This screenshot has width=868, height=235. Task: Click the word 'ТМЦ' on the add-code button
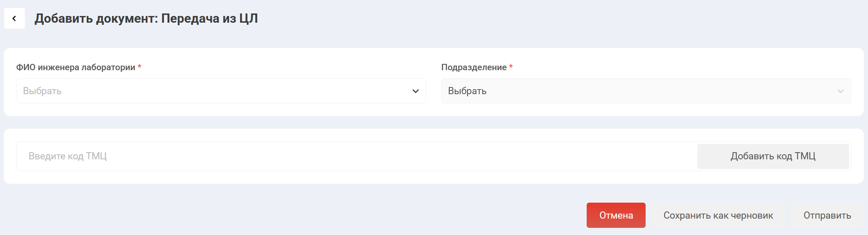805,156
